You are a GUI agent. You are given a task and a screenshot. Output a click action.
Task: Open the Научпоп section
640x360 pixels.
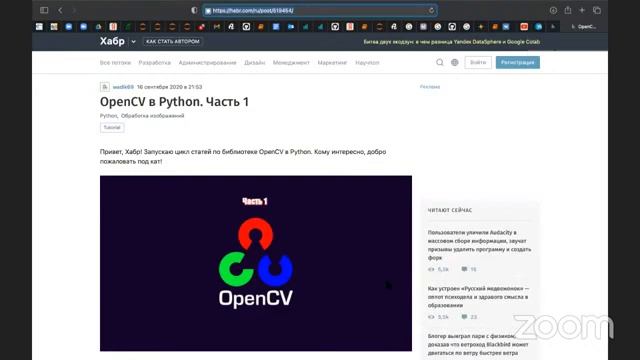click(367, 63)
